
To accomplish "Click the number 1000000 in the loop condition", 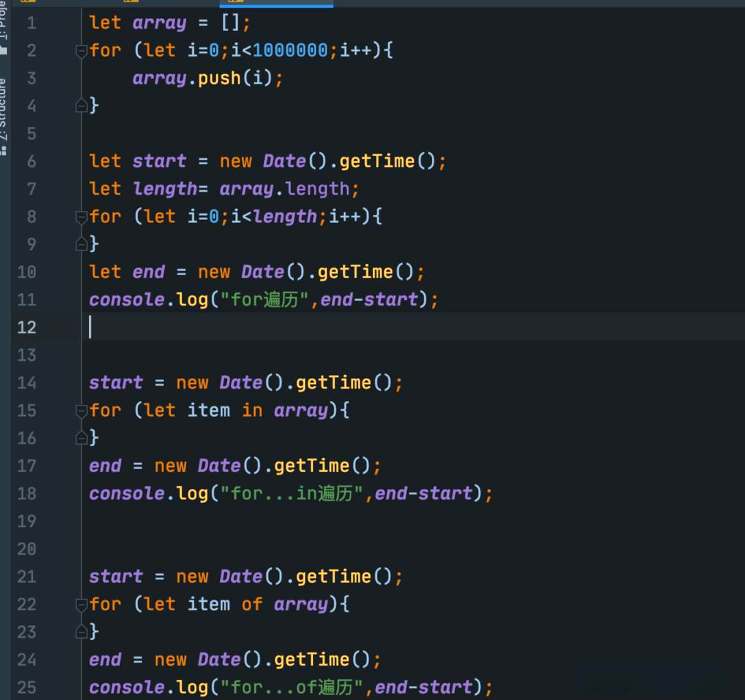I will (x=290, y=50).
